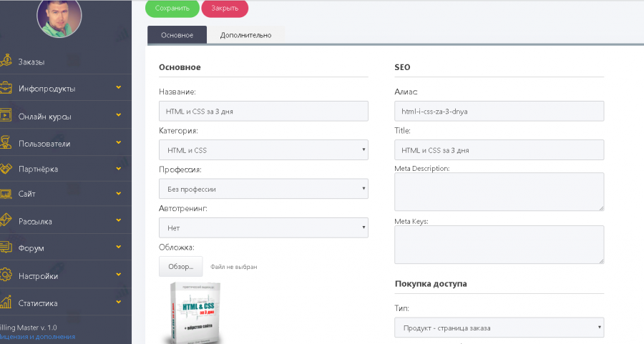
Task: Click into the Meta Description text area
Action: [499, 192]
